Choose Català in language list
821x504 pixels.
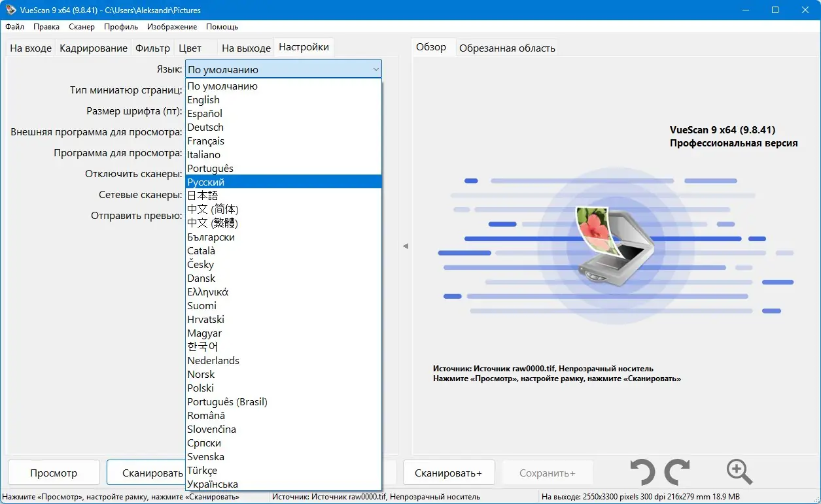coord(283,250)
